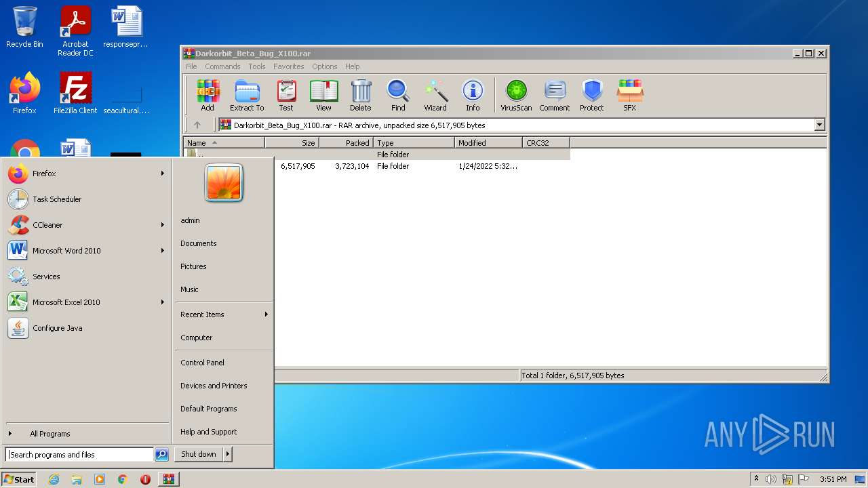
Task: Click the Protect shield icon
Action: (592, 95)
